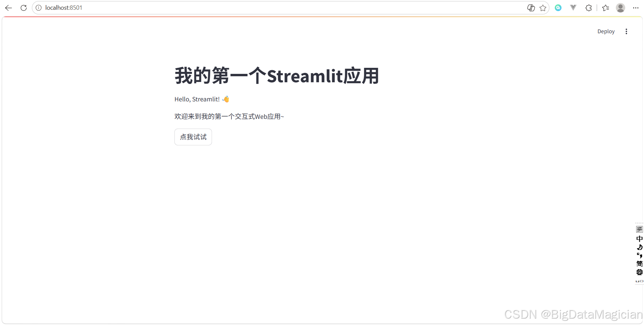Click the Deploy button

pyautogui.click(x=606, y=31)
